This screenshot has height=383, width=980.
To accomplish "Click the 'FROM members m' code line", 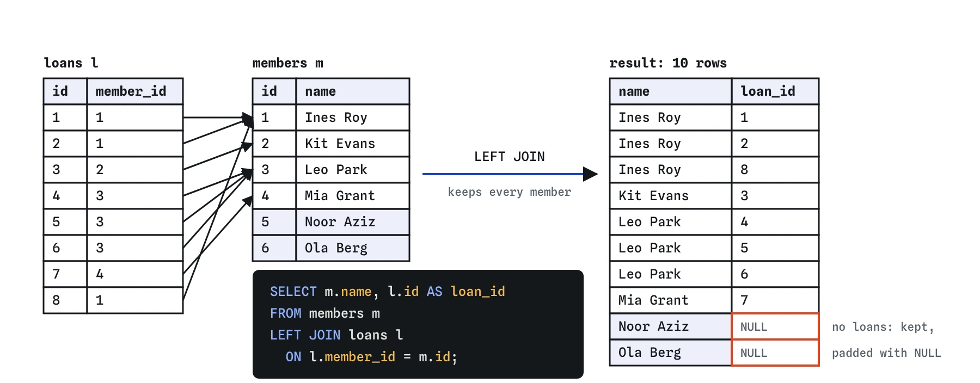I will point(325,313).
